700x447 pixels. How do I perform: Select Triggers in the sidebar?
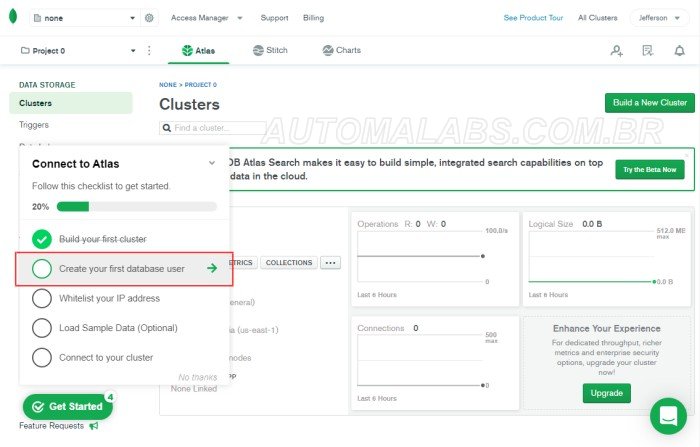[34, 125]
